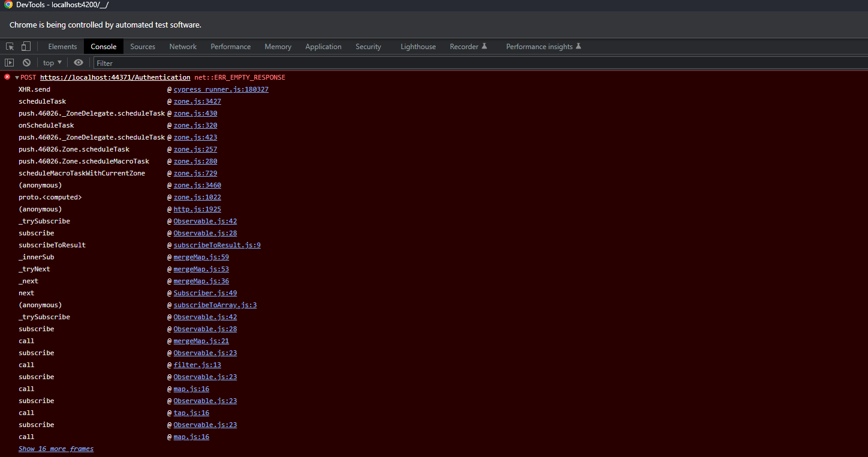Follow the zone.js:423 link
Viewport: 868px width, 457px height.
click(195, 137)
